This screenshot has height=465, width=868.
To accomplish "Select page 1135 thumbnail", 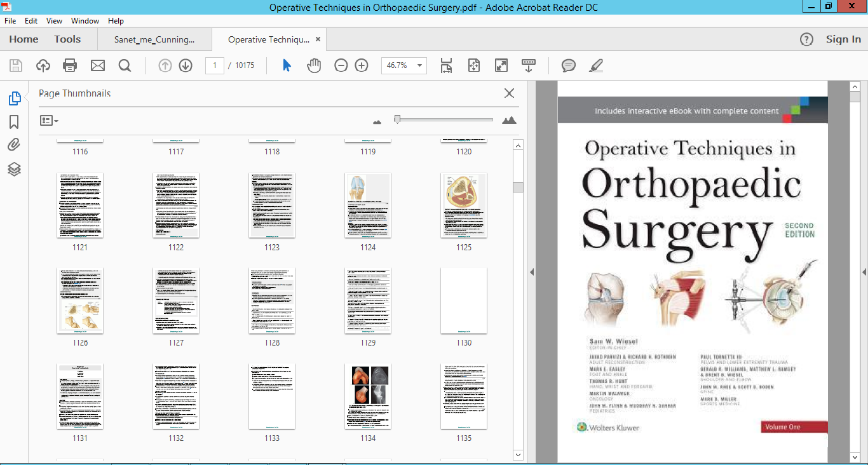I will click(464, 396).
